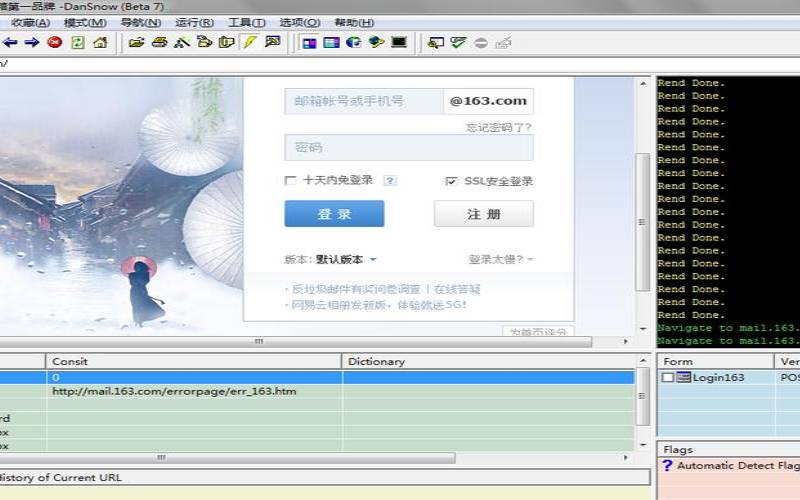Open the 导航(N) menu

141,22
